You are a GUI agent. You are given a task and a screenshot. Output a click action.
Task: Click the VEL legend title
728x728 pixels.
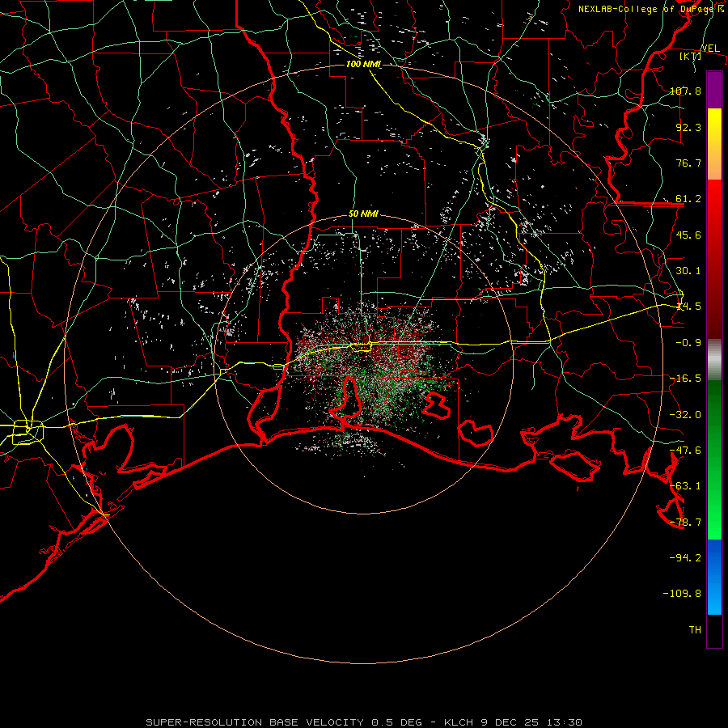click(710, 49)
